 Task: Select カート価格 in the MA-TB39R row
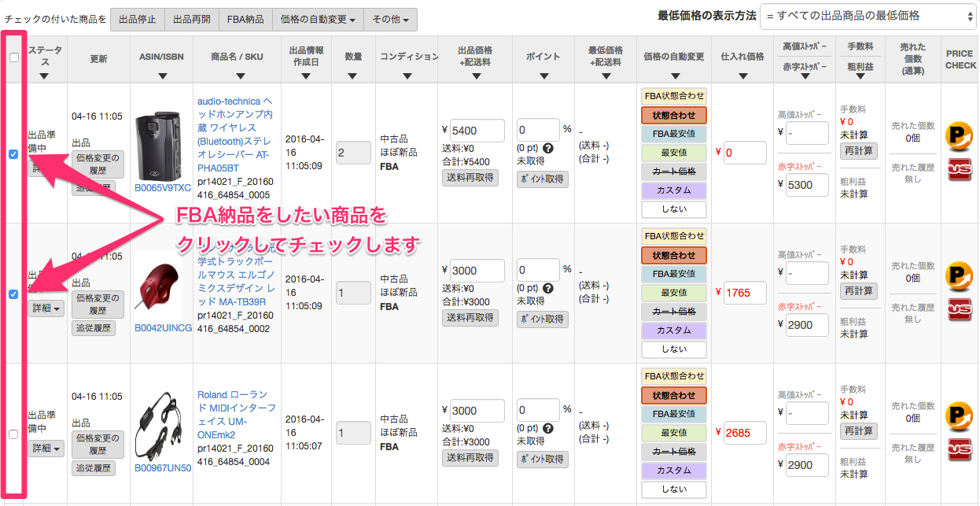coord(674,312)
